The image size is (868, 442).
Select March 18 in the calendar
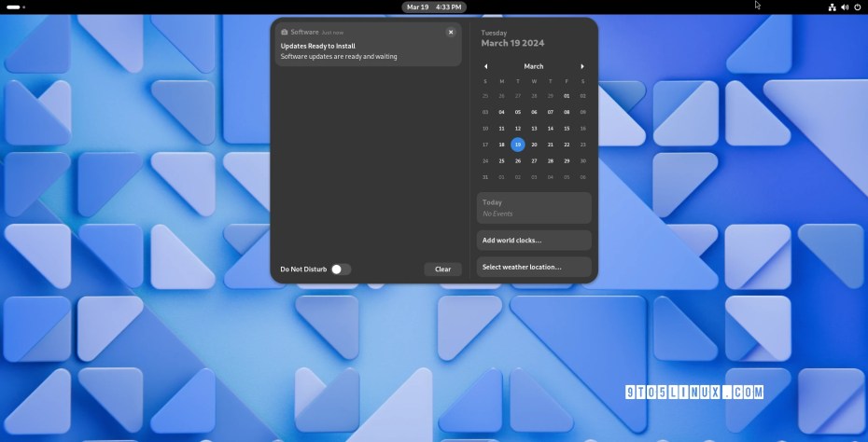(x=501, y=145)
